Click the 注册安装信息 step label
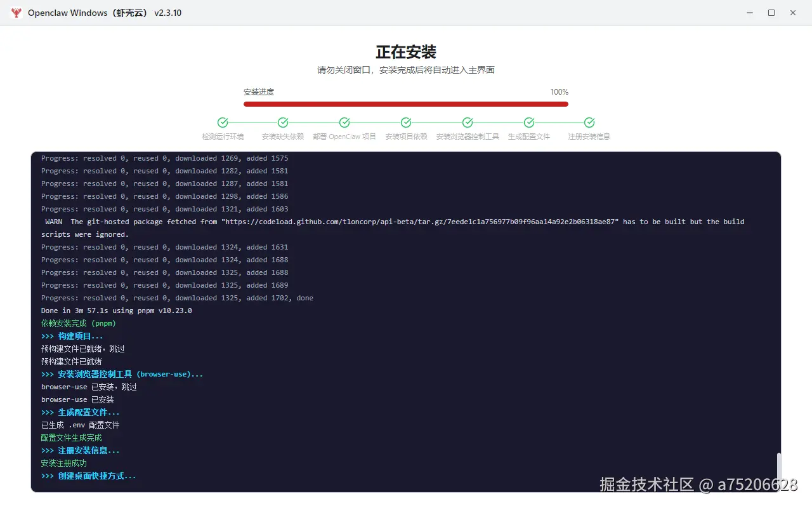 (x=589, y=137)
